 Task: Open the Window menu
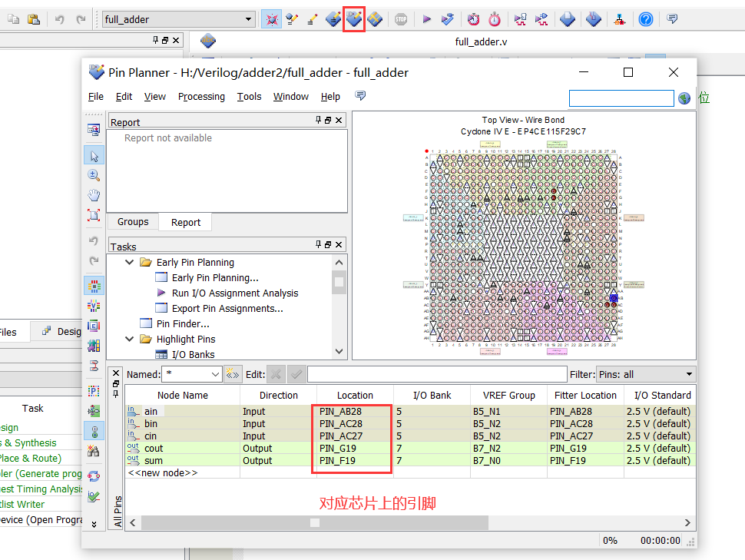pyautogui.click(x=291, y=97)
